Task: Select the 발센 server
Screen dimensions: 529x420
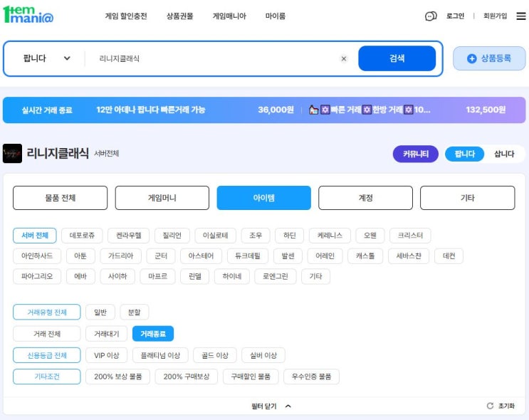Action: tap(288, 256)
